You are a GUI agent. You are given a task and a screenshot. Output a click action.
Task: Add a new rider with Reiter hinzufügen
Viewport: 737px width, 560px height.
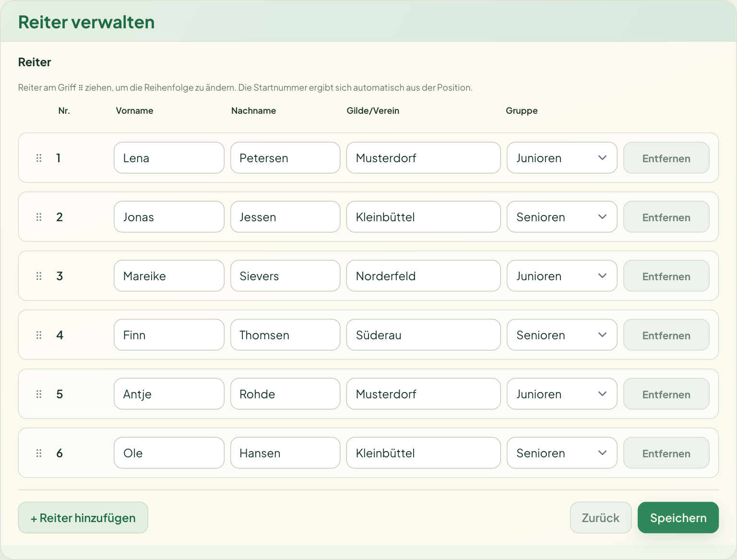(83, 518)
